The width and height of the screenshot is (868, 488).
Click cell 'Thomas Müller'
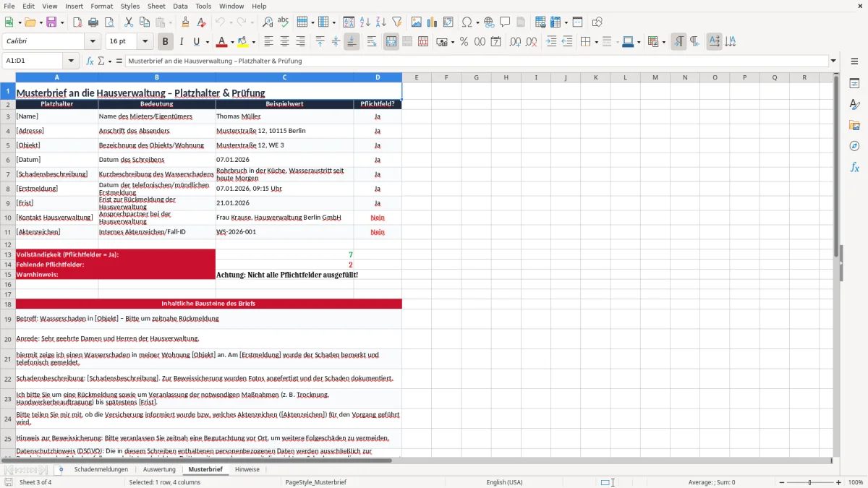coord(284,116)
